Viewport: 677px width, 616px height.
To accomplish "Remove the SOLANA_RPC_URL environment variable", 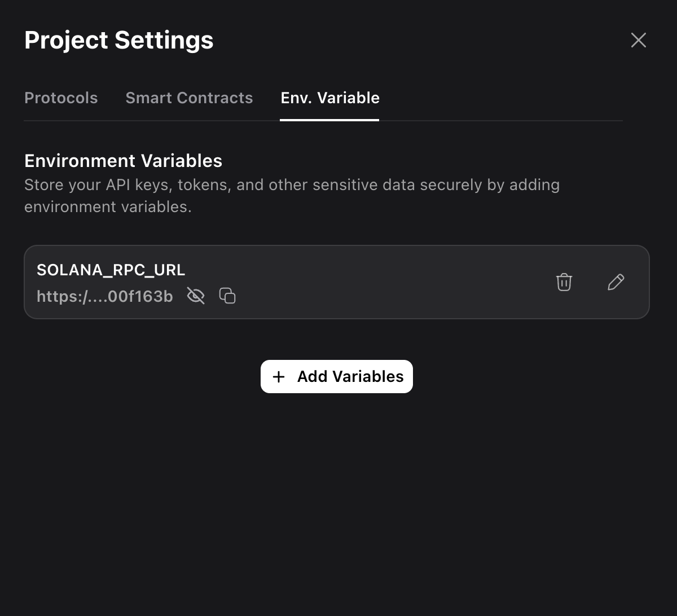I will point(564,281).
